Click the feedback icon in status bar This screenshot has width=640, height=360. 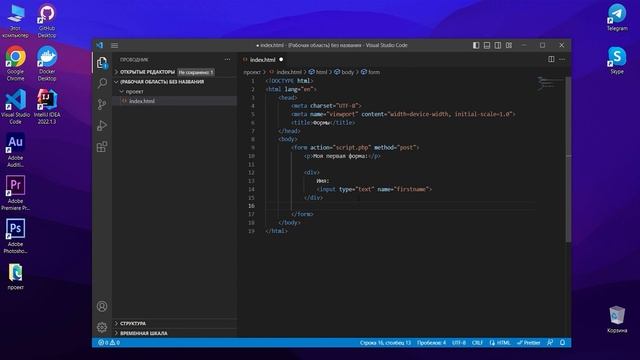pos(550,343)
